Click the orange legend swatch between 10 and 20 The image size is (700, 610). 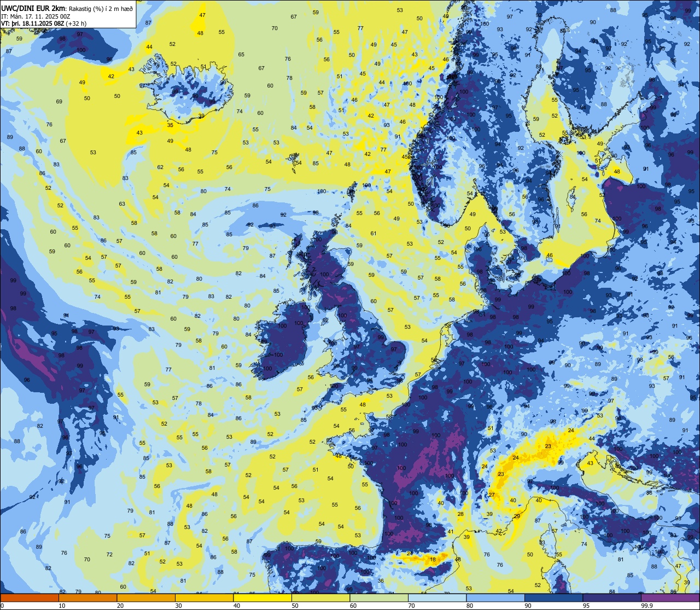(x=87, y=597)
